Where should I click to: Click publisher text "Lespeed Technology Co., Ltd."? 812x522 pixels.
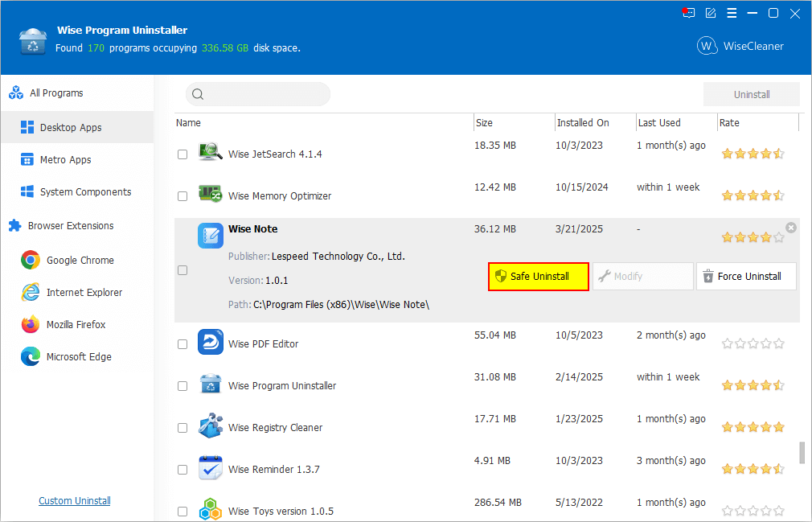click(x=338, y=257)
